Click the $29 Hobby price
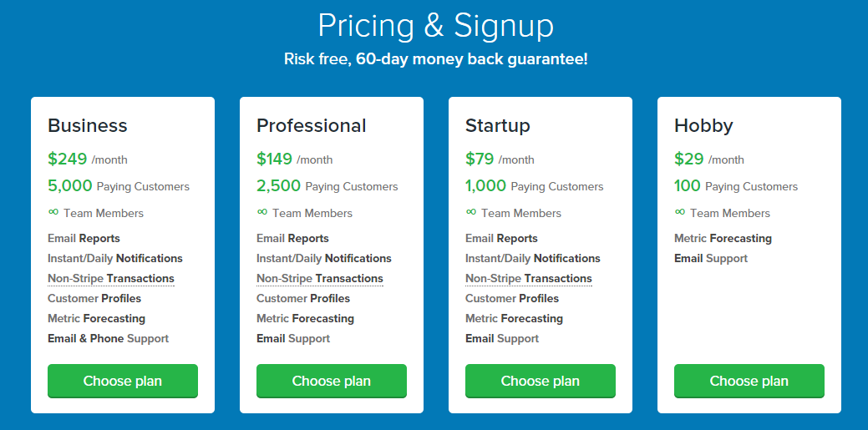 pos(688,159)
